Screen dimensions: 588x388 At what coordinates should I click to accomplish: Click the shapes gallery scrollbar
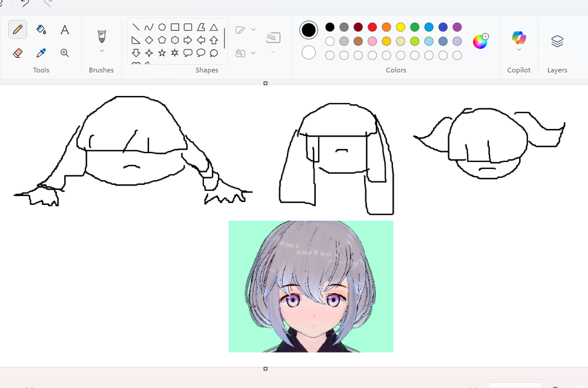(x=224, y=39)
